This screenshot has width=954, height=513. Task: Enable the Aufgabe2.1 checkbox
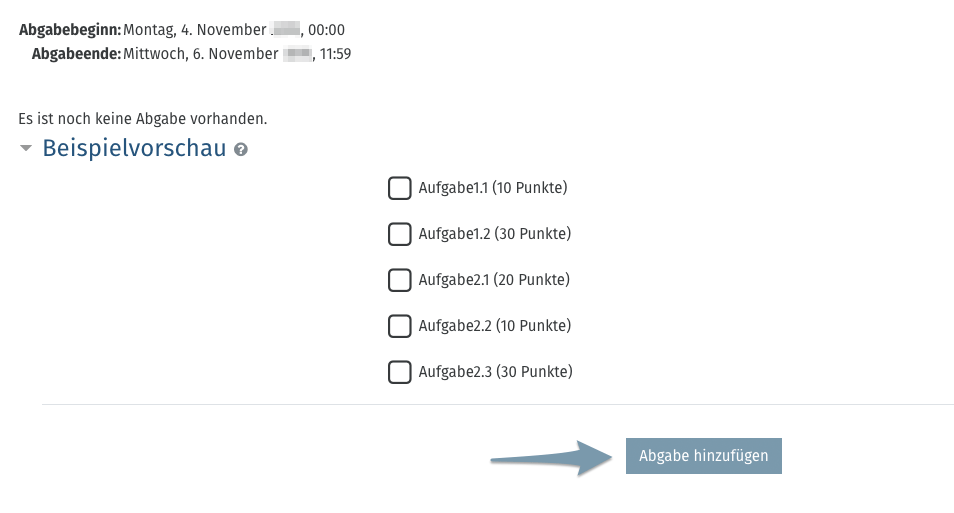click(x=399, y=280)
